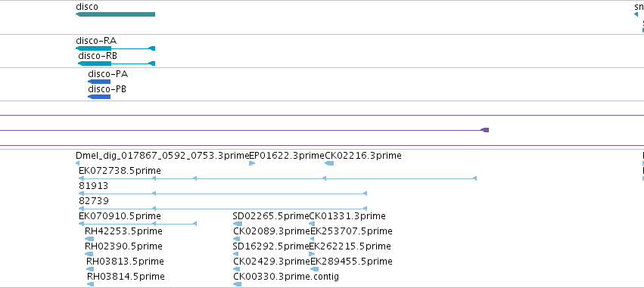The image size is (644, 288).
Task: Click the 81913 alignment track
Action: [x=222, y=194]
